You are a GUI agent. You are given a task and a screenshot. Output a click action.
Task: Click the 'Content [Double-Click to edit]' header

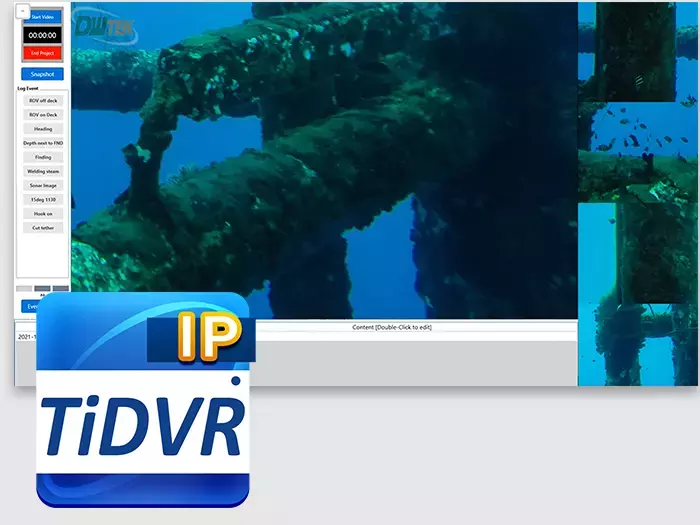[x=392, y=327]
